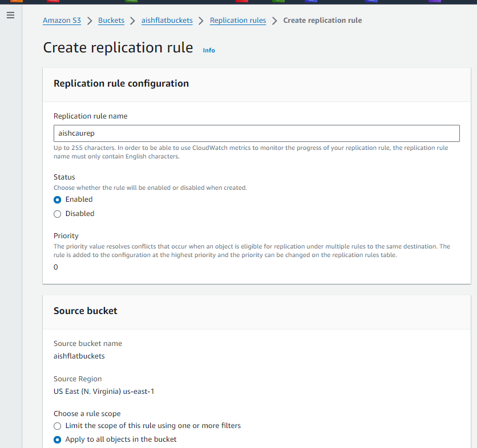The height and width of the screenshot is (448, 477).
Task: Go to Amazon S3 breadcrumb link
Action: tap(62, 21)
